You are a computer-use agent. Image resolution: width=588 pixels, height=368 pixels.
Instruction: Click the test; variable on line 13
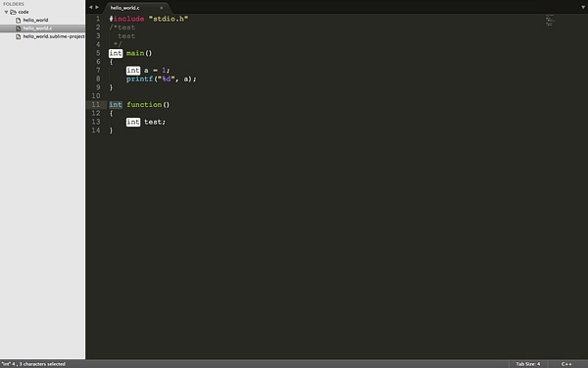click(155, 122)
